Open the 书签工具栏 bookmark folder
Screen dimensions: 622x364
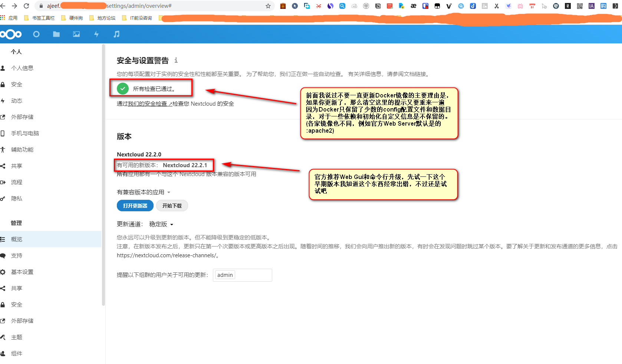(x=39, y=18)
